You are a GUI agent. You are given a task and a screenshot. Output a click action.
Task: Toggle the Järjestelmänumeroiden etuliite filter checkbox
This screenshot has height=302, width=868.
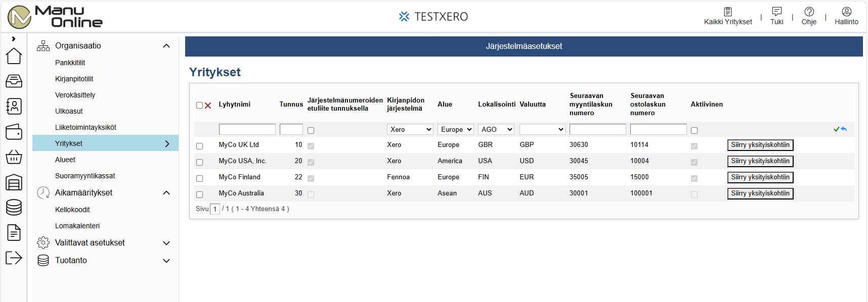pos(311,130)
